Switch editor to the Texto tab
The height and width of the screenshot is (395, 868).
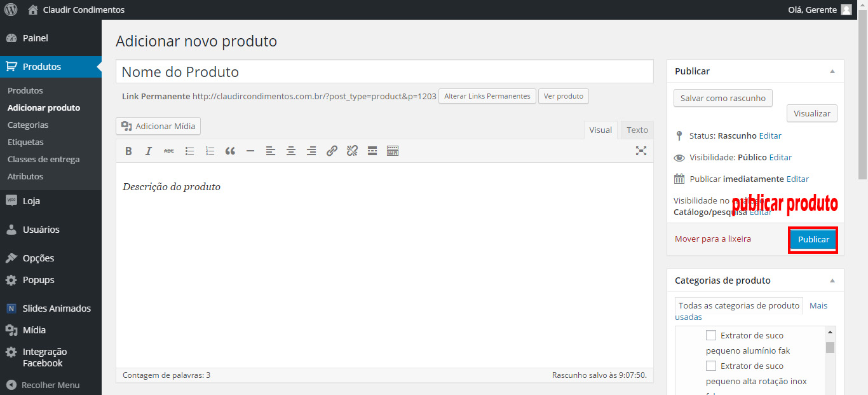pyautogui.click(x=637, y=130)
